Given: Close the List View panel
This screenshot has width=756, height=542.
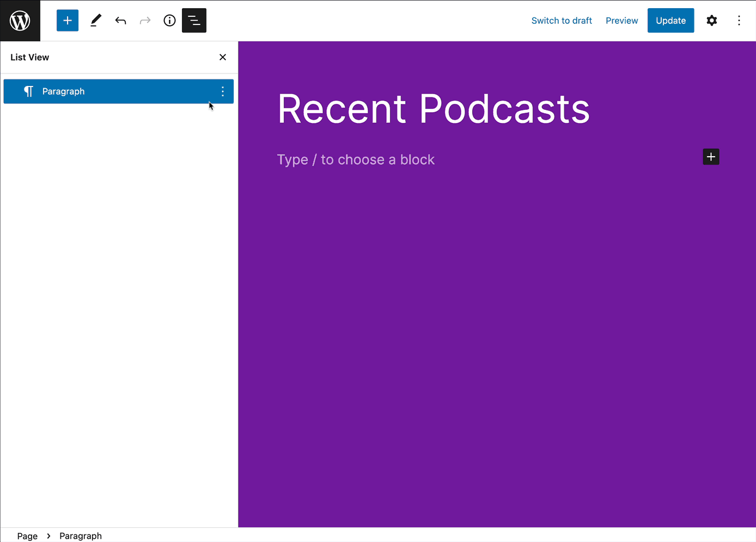Looking at the screenshot, I should click(x=223, y=57).
